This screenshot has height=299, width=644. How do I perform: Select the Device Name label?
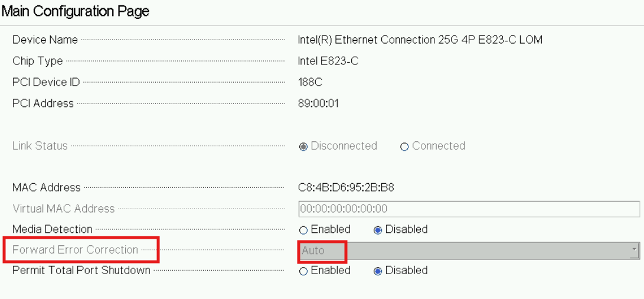[x=45, y=40]
